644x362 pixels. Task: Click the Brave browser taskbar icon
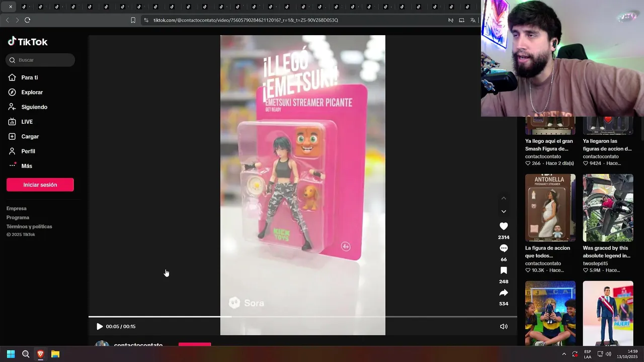[40, 354]
